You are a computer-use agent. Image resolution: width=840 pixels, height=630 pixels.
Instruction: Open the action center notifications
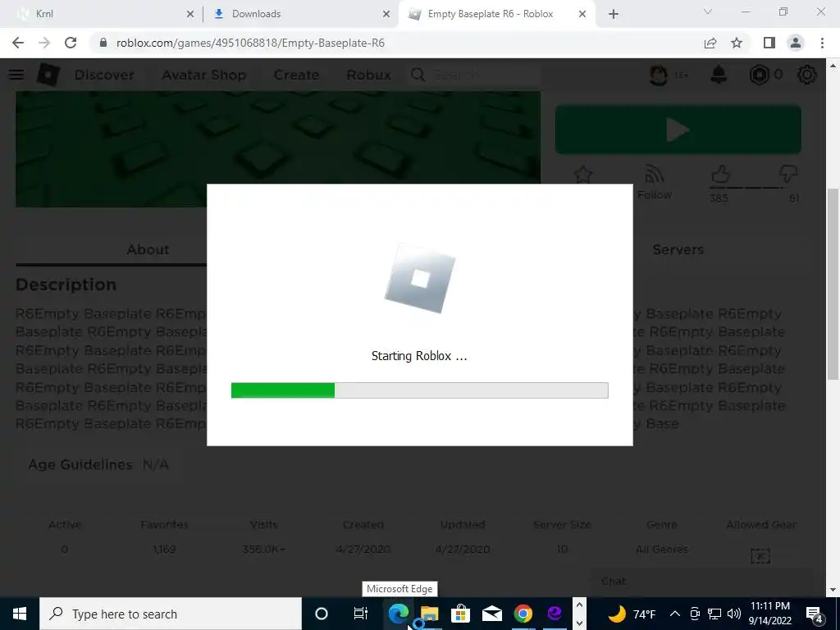coord(815,614)
